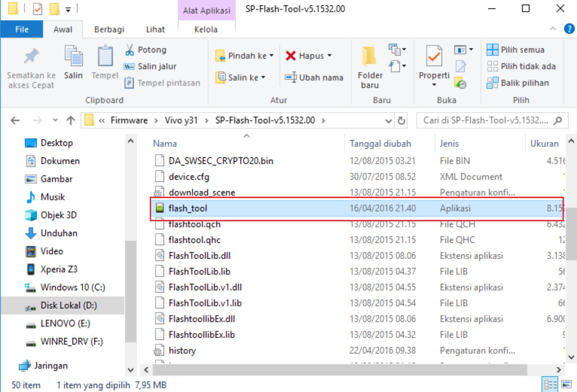Click the file list vertical scrollbar thumb

point(571,233)
